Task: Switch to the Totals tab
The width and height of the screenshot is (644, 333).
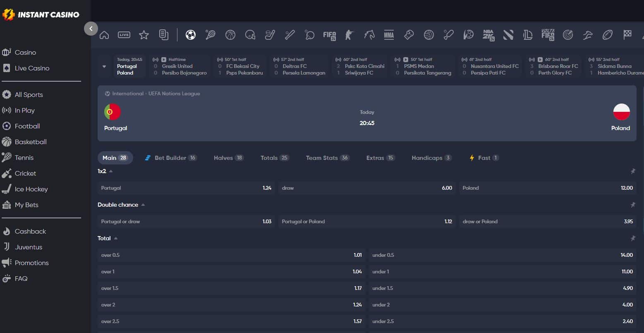Action: 275,158
